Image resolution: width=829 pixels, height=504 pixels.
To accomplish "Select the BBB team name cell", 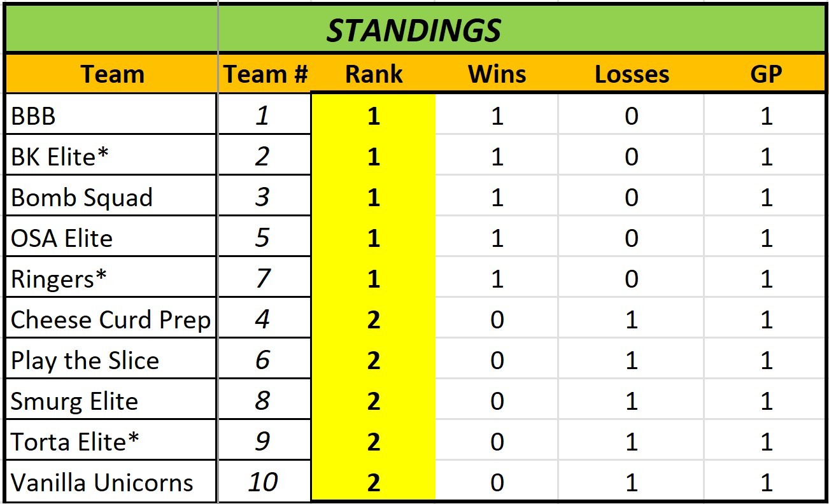I will tap(111, 116).
